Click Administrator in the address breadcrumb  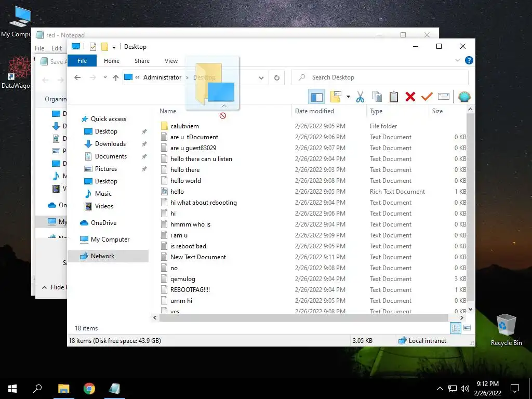point(162,77)
